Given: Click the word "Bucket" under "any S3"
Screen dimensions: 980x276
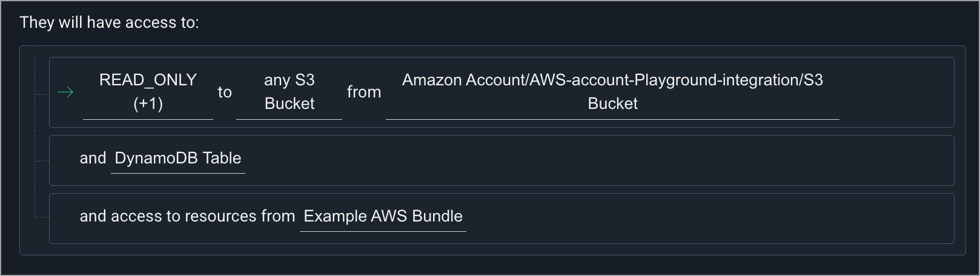Looking at the screenshot, I should pyautogui.click(x=289, y=104).
